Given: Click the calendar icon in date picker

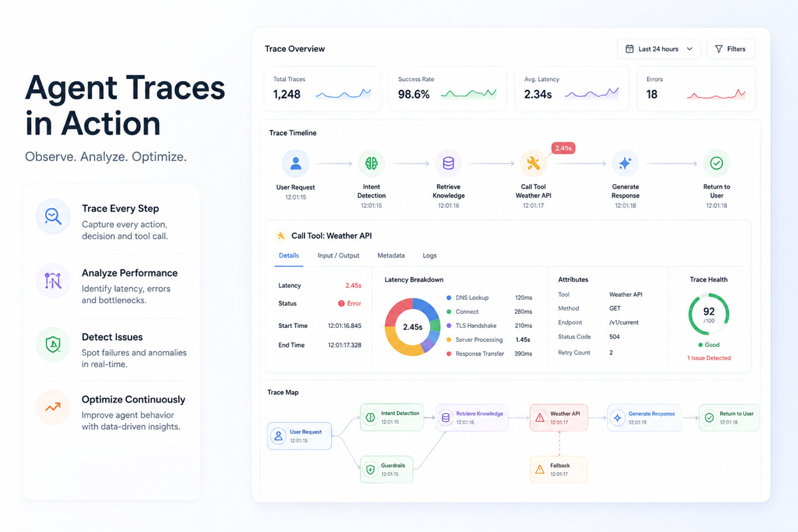Looking at the screenshot, I should 630,49.
